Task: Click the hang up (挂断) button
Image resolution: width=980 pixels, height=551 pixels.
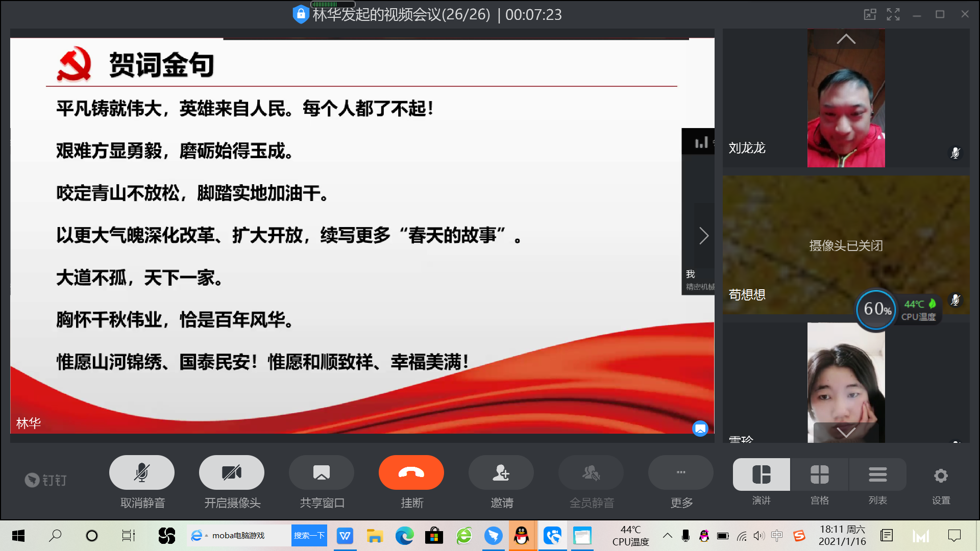Action: click(x=411, y=473)
